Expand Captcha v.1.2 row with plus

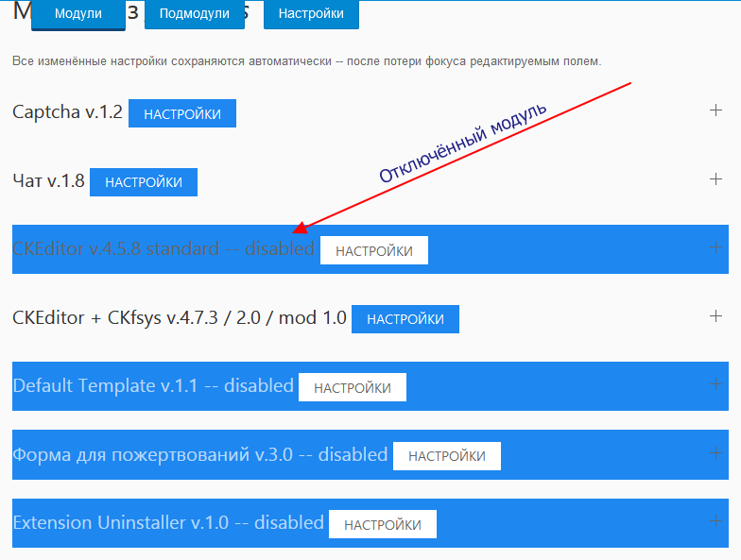click(715, 110)
